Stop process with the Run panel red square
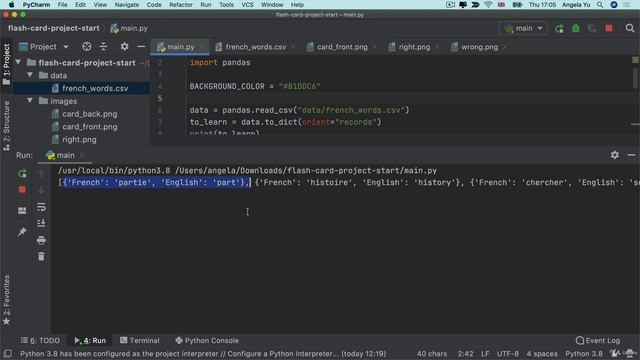The width and height of the screenshot is (640, 360). [x=22, y=190]
